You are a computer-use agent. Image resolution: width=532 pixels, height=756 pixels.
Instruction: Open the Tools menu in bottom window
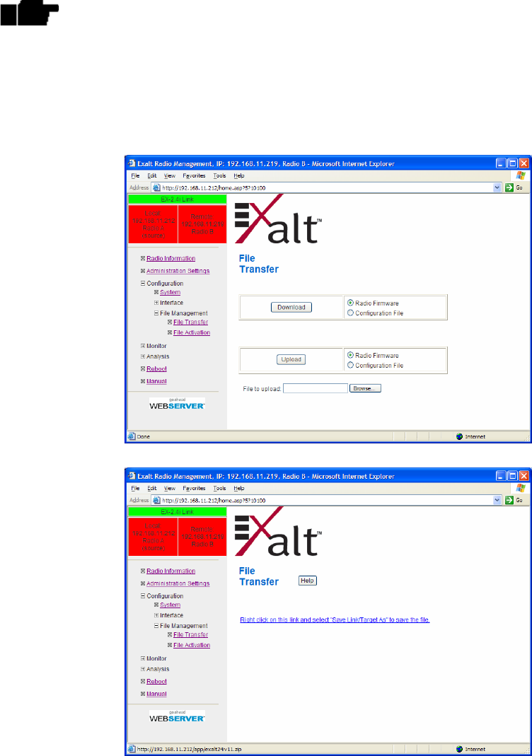[219, 488]
